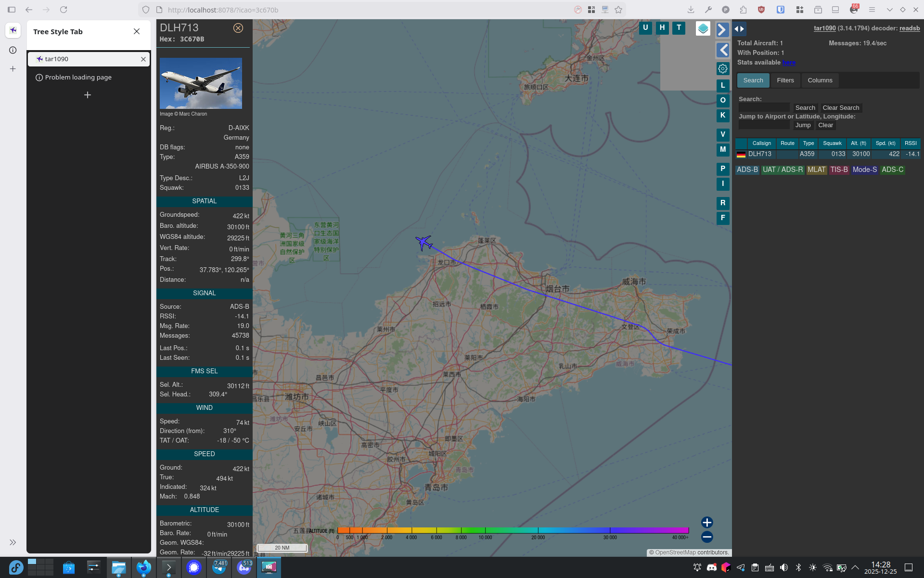The height and width of the screenshot is (578, 924).
Task: Click the MLAT source color legend
Action: 816,170
